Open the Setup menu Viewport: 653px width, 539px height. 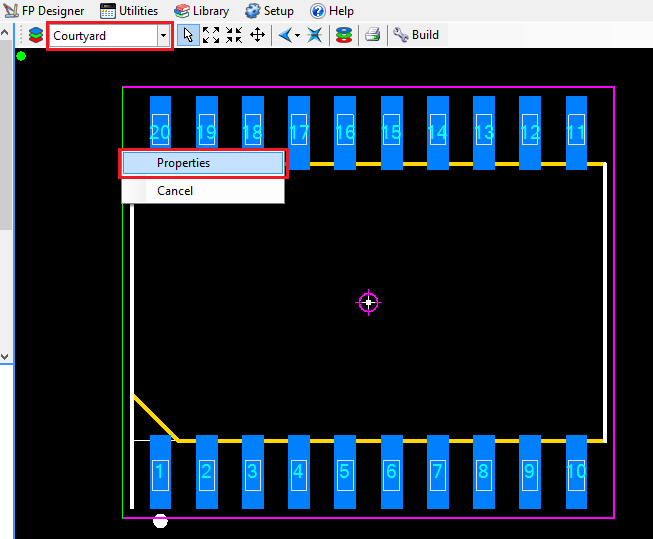pos(269,10)
